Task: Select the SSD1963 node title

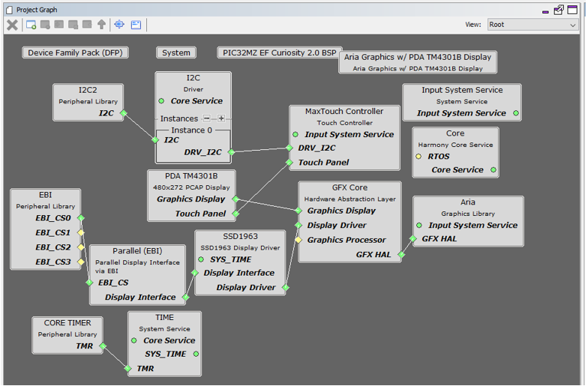Action: pyautogui.click(x=240, y=237)
